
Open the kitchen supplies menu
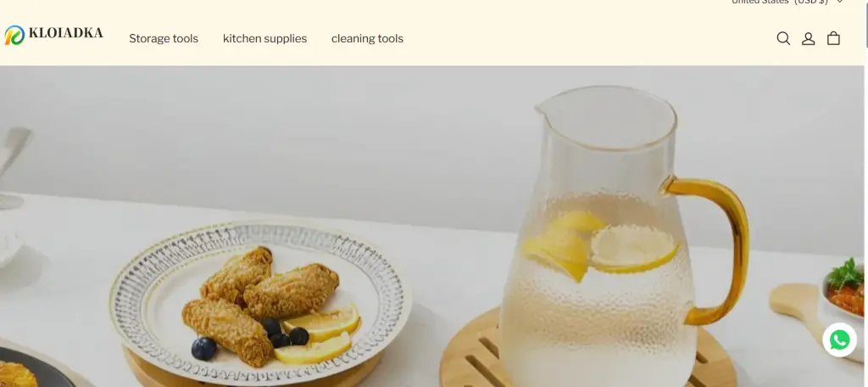264,39
